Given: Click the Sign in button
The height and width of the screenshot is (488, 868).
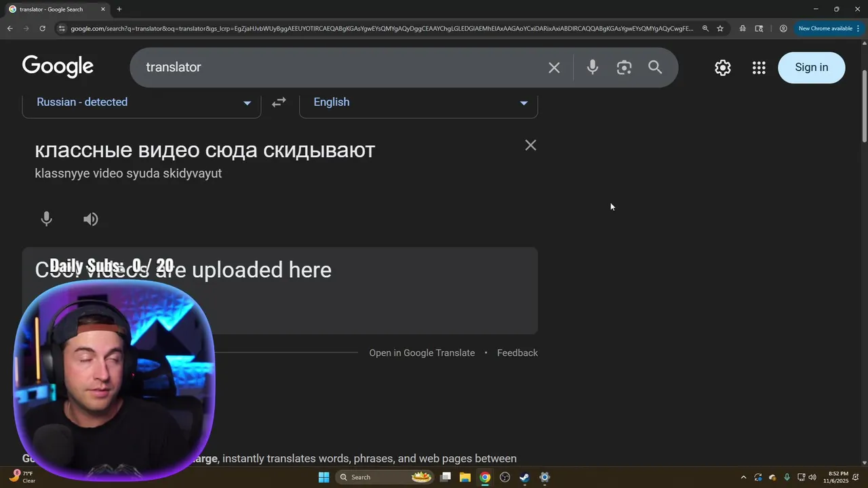Looking at the screenshot, I should [811, 67].
